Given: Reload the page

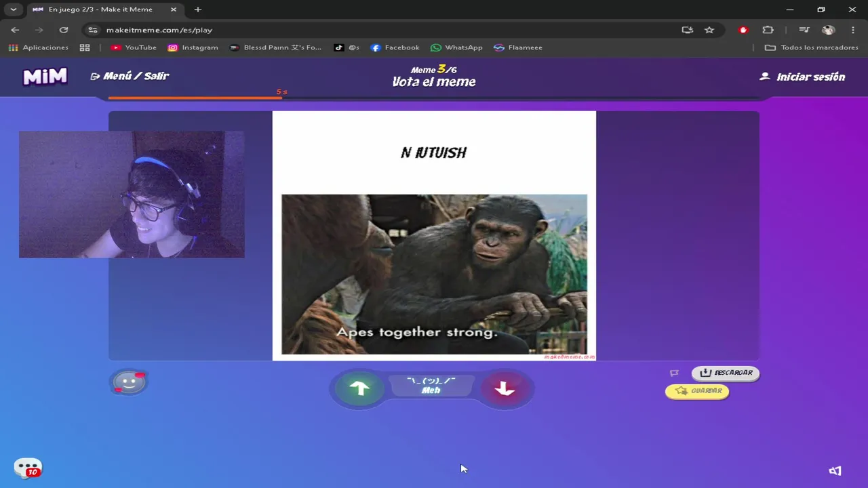Looking at the screenshot, I should 64,30.
